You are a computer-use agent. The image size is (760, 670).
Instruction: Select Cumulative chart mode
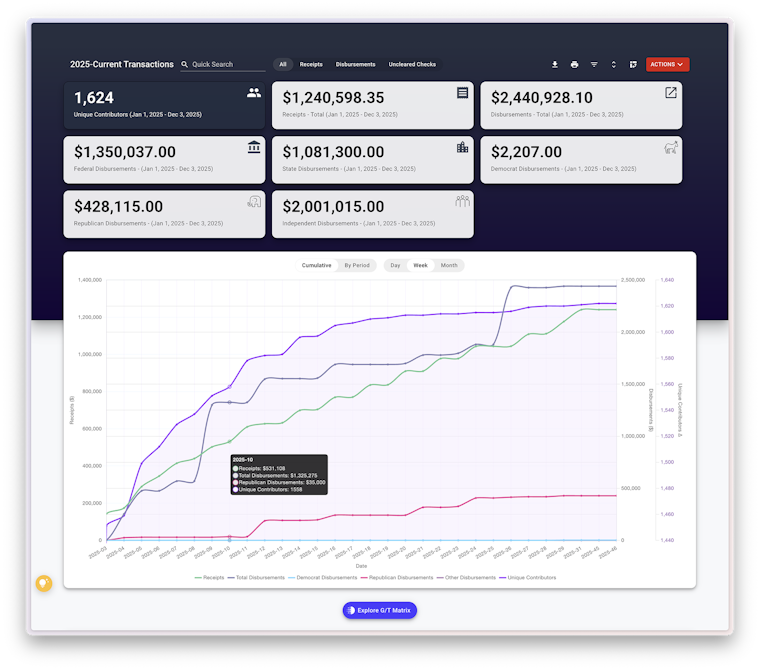tap(317, 265)
